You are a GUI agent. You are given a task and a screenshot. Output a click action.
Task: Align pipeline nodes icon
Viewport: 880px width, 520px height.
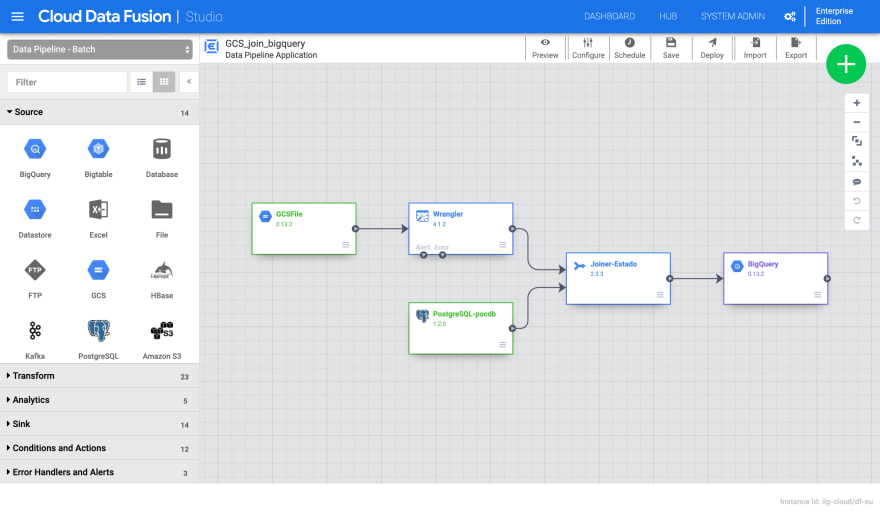[856, 162]
